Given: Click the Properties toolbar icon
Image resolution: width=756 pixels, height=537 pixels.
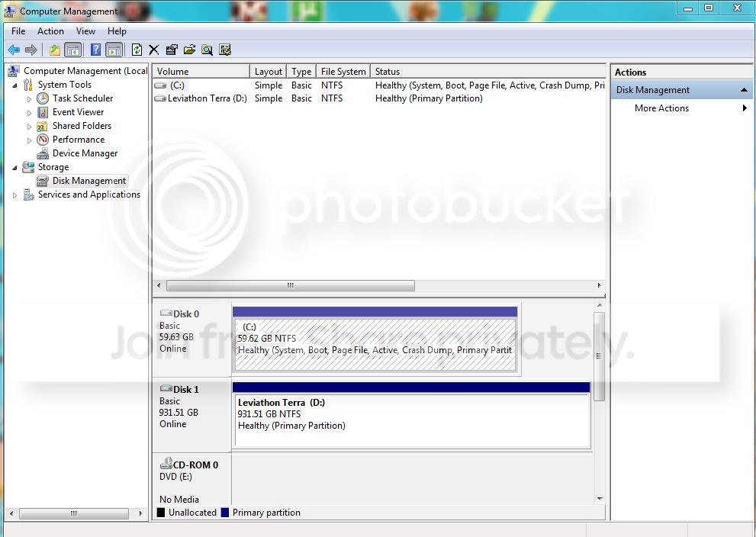Looking at the screenshot, I should click(172, 50).
